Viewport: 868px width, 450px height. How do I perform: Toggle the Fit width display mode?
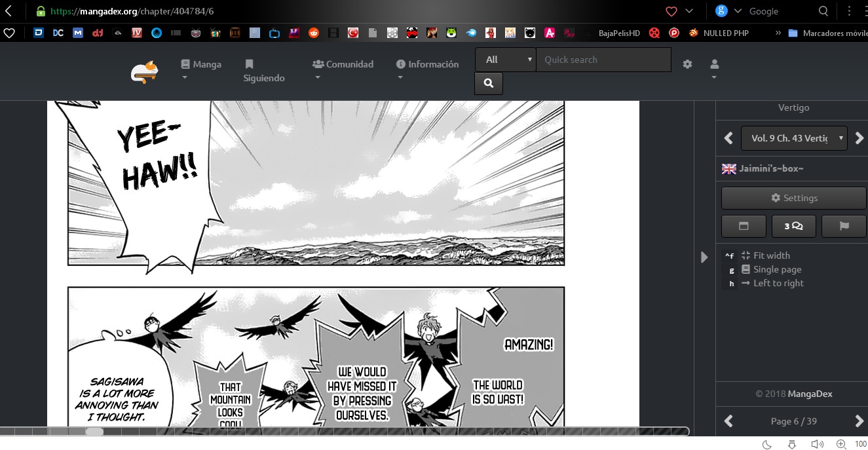(771, 255)
